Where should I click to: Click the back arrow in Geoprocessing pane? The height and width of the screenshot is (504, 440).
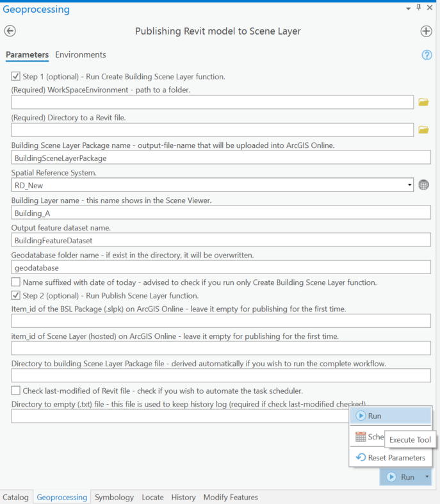tap(10, 31)
